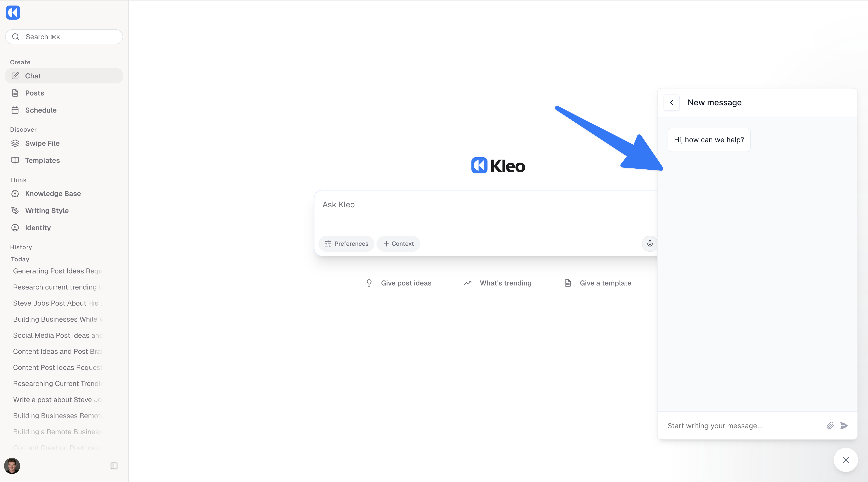Go back in the New message panel
The image size is (868, 482).
click(672, 103)
